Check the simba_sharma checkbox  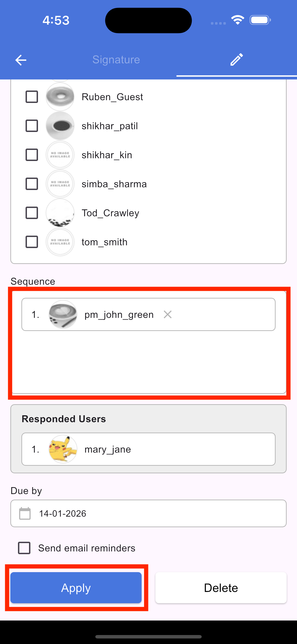pyautogui.click(x=32, y=184)
